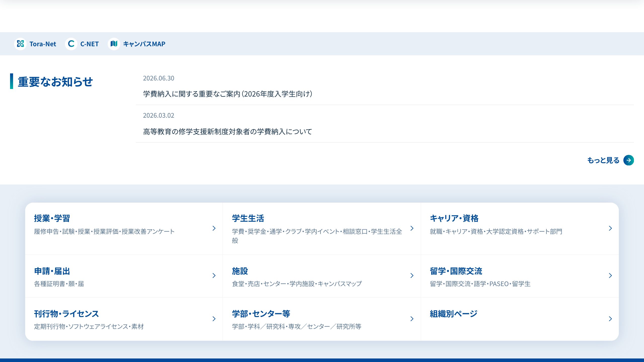This screenshot has height=362, width=644.
Task: Click the text 留学・国際交流・語学・PASEO・留学生
Action: (480, 284)
